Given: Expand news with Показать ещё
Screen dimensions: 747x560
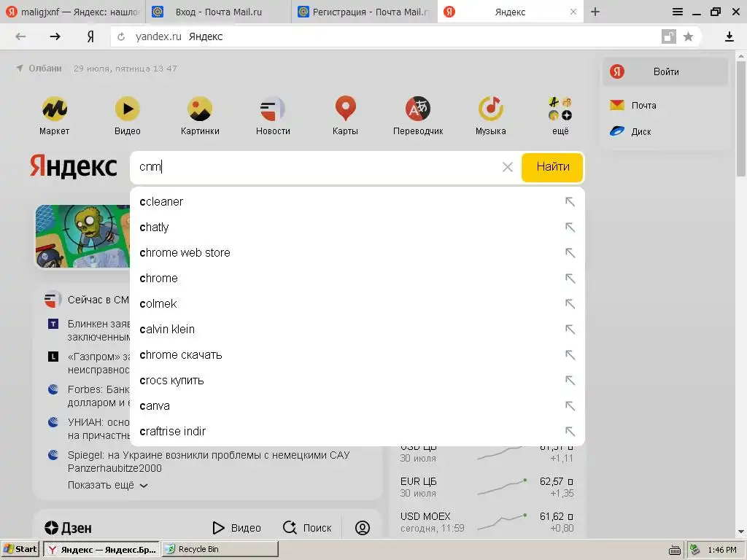Looking at the screenshot, I should click(x=108, y=485).
